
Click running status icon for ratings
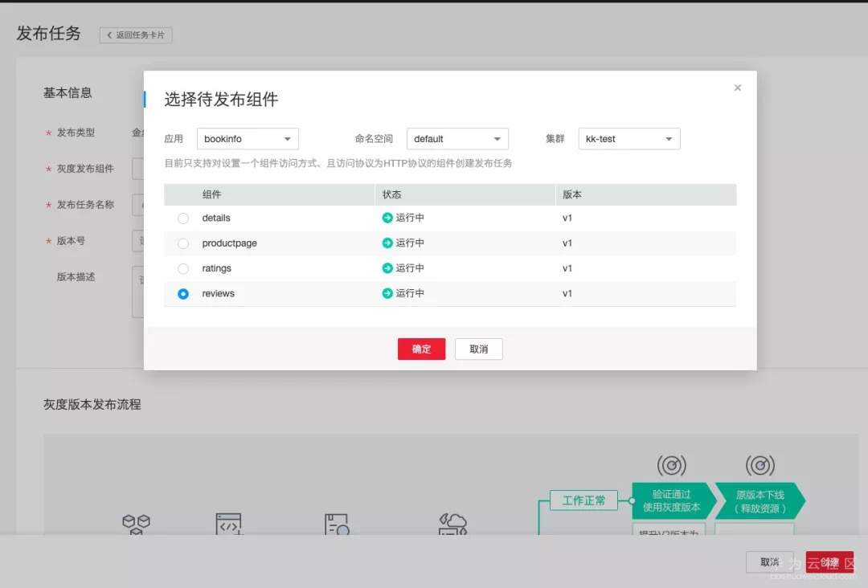387,268
